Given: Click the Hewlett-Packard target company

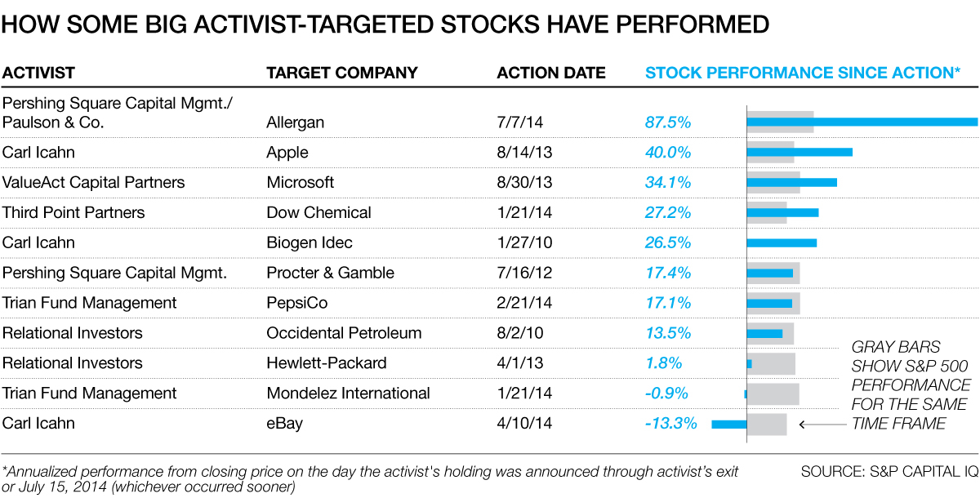Looking at the screenshot, I should (327, 363).
